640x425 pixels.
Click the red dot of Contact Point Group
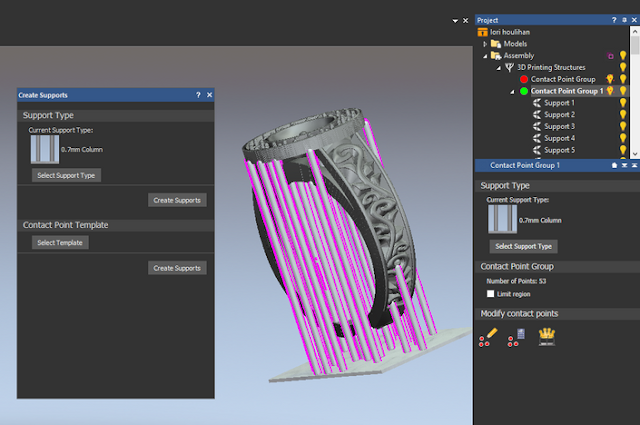click(524, 79)
